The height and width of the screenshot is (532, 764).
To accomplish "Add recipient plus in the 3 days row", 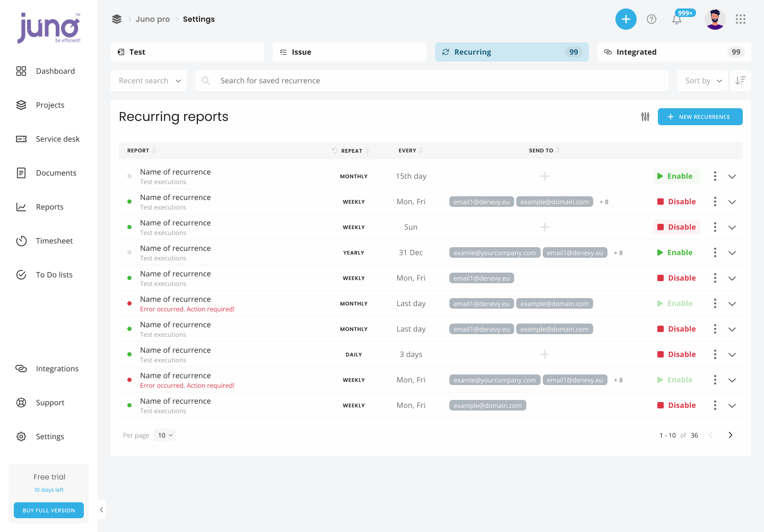I will point(545,354).
